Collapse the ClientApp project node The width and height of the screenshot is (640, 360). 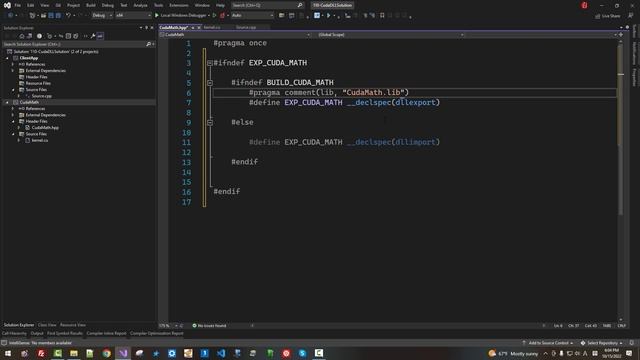click(7, 58)
